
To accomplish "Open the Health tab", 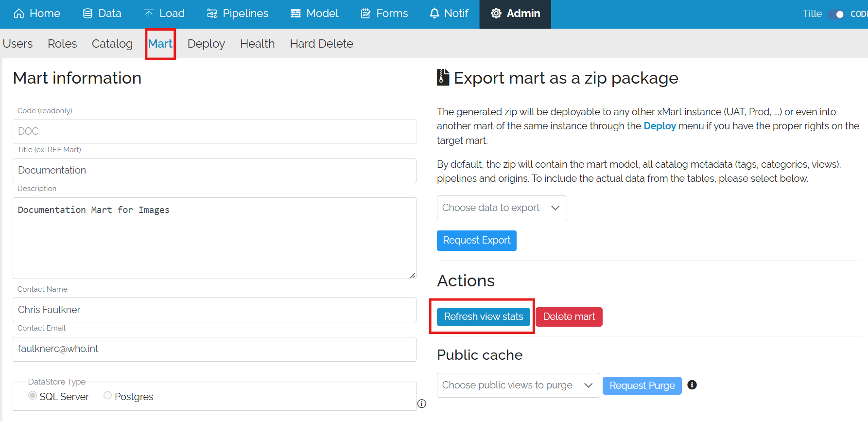I will point(258,44).
